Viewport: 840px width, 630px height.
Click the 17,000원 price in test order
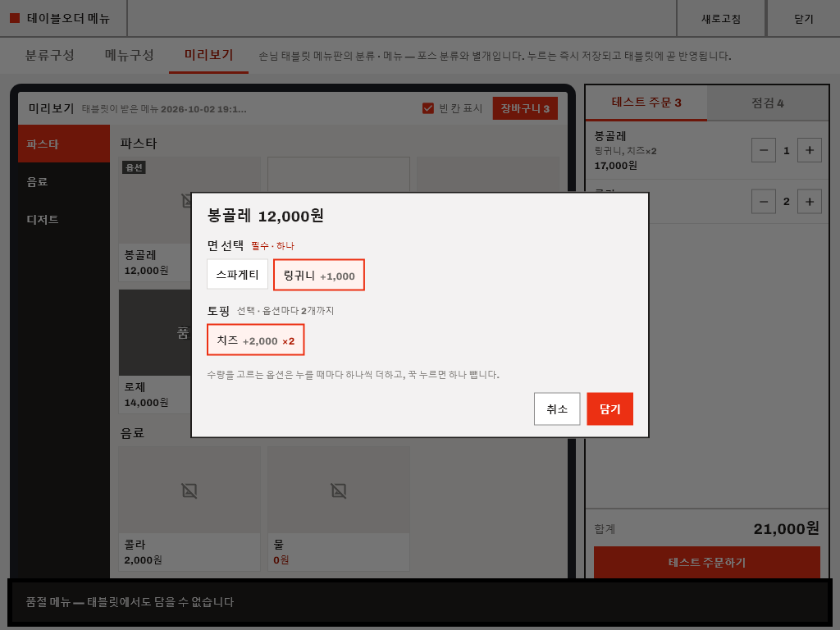(x=615, y=166)
